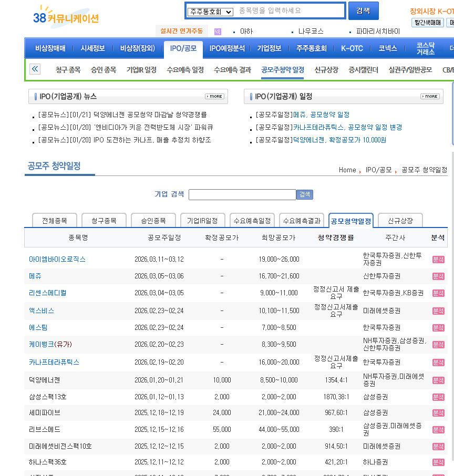Open the 코스닥 거래소 main menu
454x476 pixels.
coord(426,48)
